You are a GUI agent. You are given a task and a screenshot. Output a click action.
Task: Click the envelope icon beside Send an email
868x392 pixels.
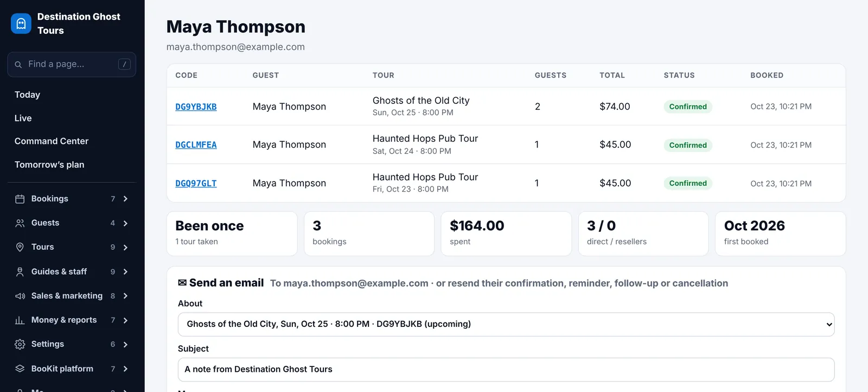tap(182, 283)
